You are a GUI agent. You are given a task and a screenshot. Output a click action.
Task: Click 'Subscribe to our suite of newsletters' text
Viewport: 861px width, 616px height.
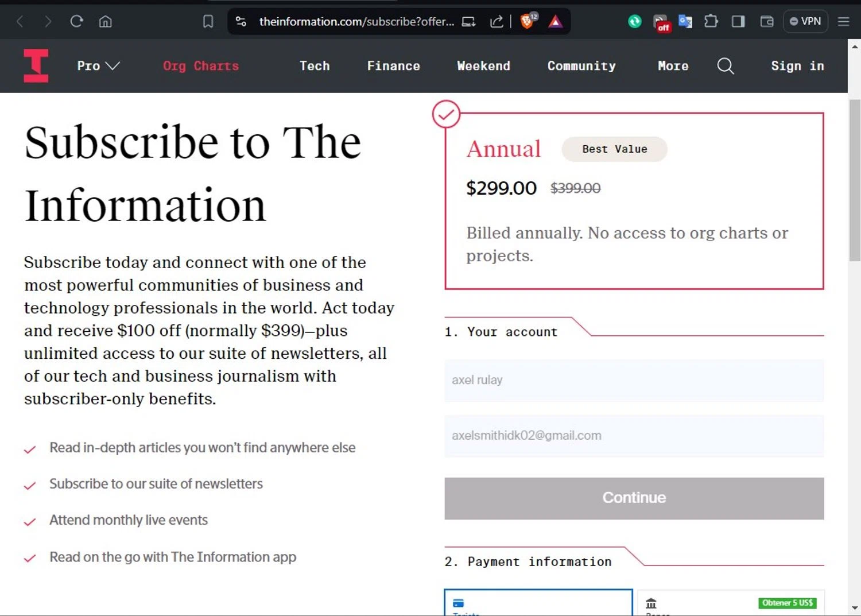156,484
